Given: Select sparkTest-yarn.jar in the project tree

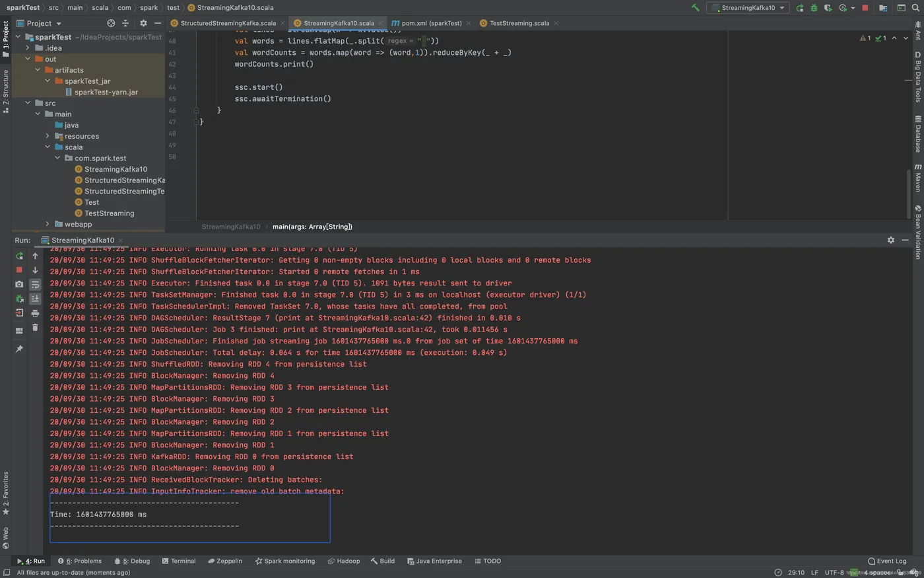Looking at the screenshot, I should (x=106, y=92).
